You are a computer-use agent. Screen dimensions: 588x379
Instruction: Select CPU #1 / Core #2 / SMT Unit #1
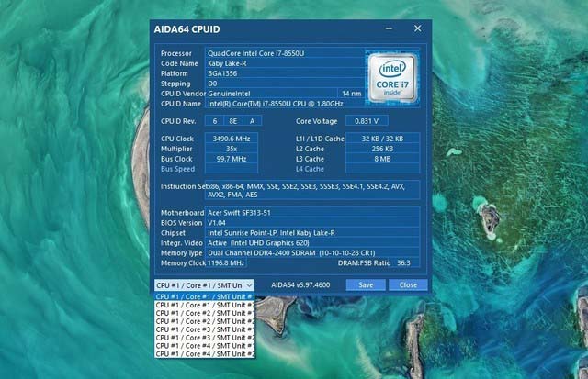(x=205, y=313)
